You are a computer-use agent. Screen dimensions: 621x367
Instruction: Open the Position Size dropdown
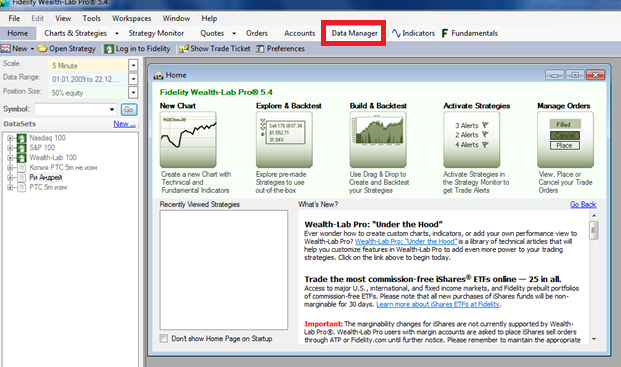click(133, 93)
